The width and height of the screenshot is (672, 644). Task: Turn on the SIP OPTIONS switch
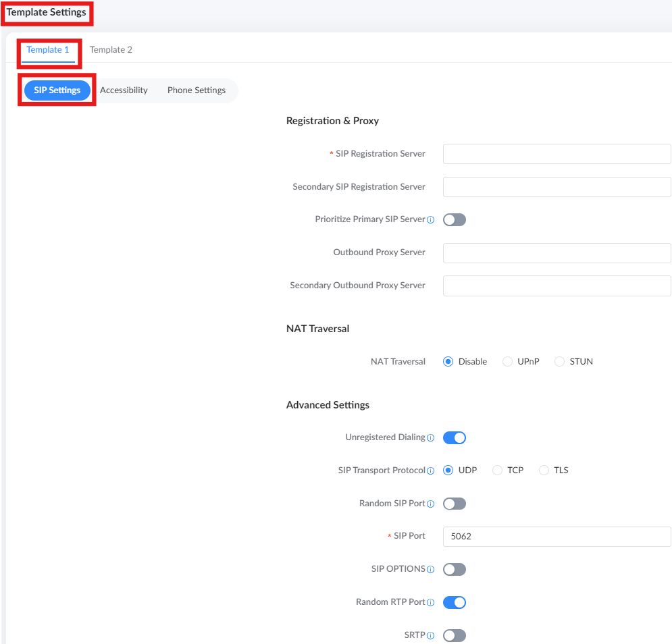(x=455, y=570)
